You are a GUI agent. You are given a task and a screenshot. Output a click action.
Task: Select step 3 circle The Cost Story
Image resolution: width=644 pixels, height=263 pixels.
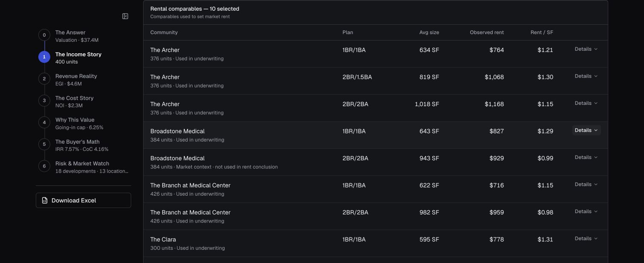[x=44, y=101]
